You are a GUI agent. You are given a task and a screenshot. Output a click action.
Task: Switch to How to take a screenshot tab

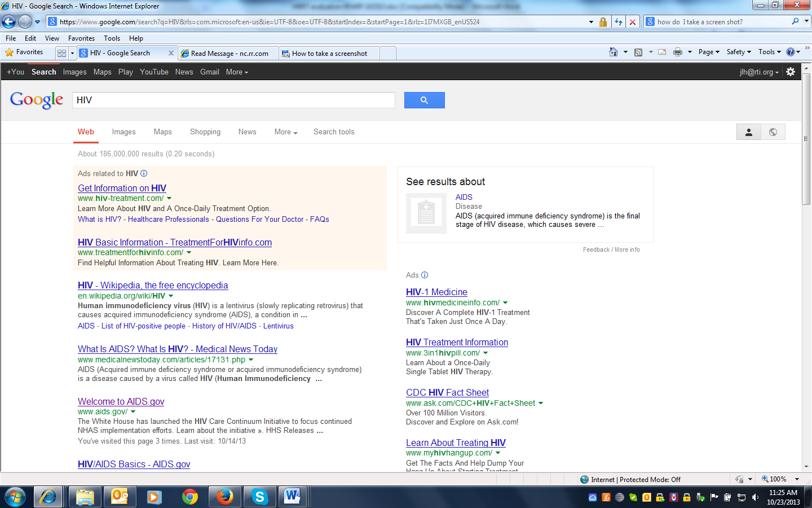pos(329,54)
